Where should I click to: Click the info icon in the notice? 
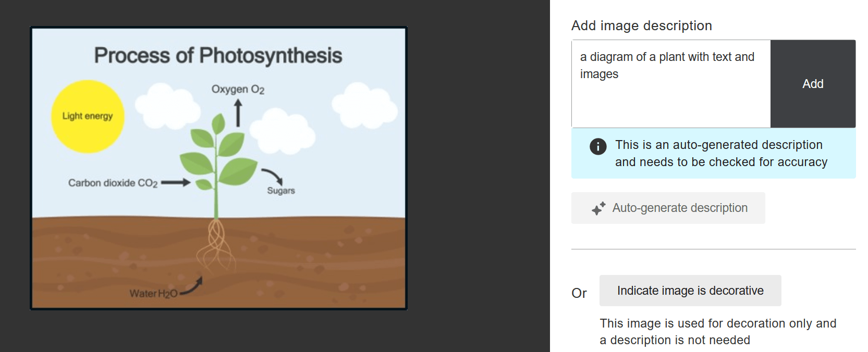(x=598, y=146)
